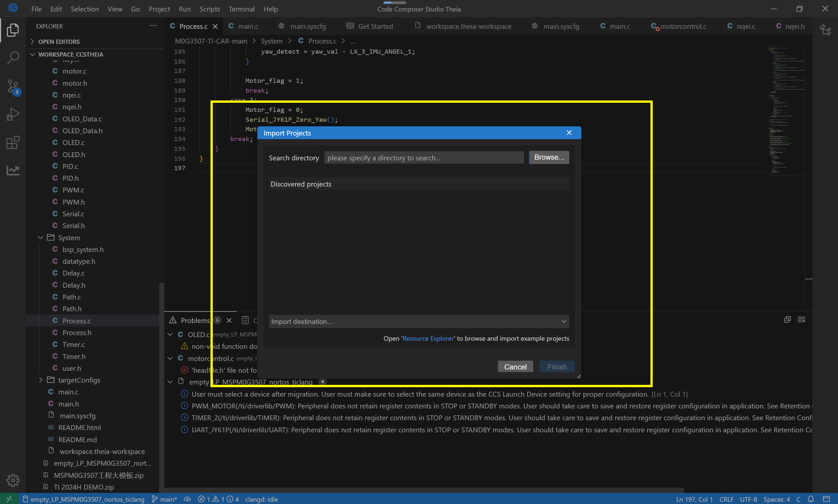Open Source Control view with badge

[x=13, y=87]
